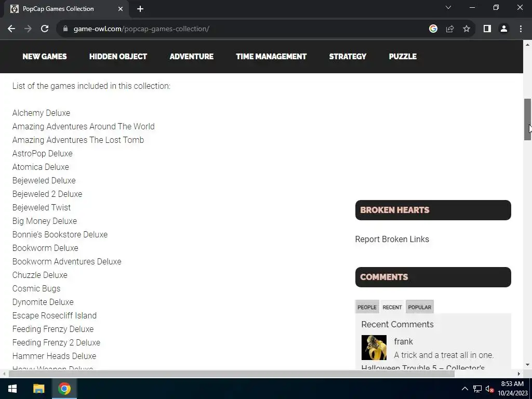
Task: Open the HIDDEN OBJECT category
Action: pyautogui.click(x=118, y=56)
